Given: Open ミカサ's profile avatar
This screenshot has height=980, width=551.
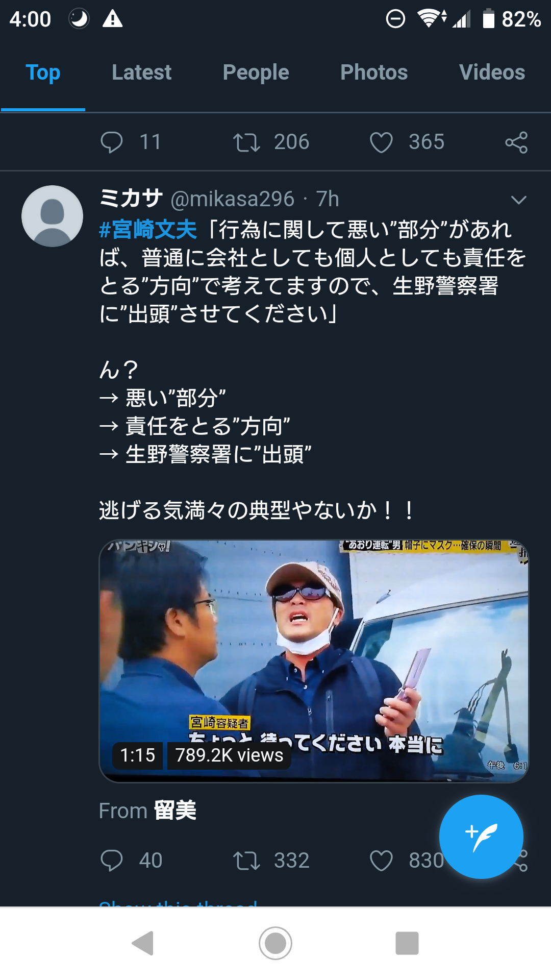Looking at the screenshot, I should (52, 216).
